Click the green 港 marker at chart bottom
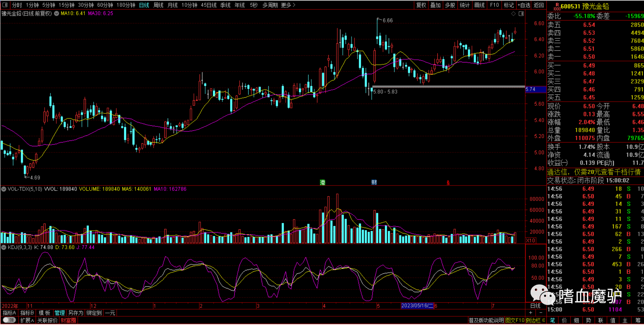This screenshot has height=325, width=644. click(322, 182)
